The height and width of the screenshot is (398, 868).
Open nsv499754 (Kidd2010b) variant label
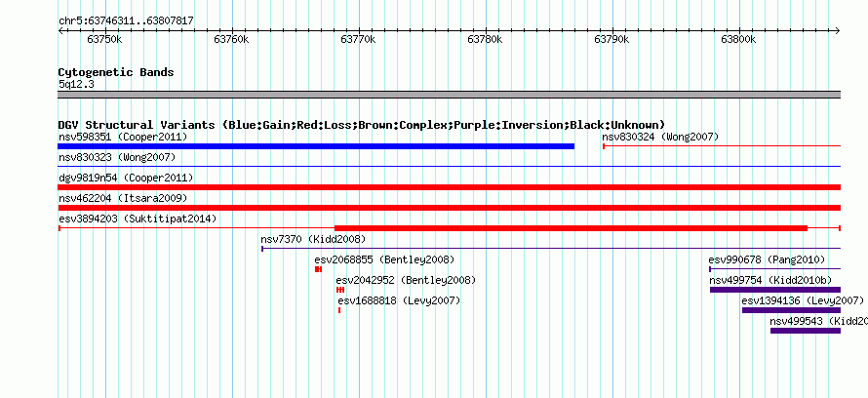click(x=770, y=281)
